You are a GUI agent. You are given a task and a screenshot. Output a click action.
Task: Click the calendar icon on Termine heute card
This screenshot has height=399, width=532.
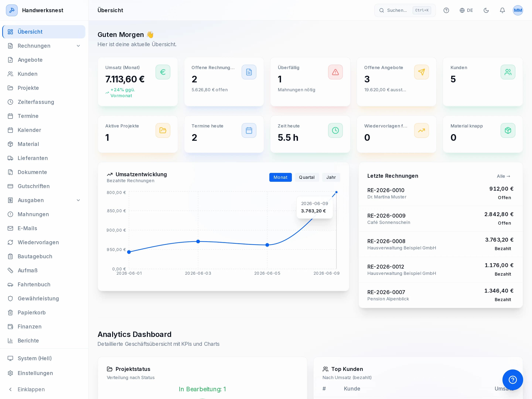(249, 130)
